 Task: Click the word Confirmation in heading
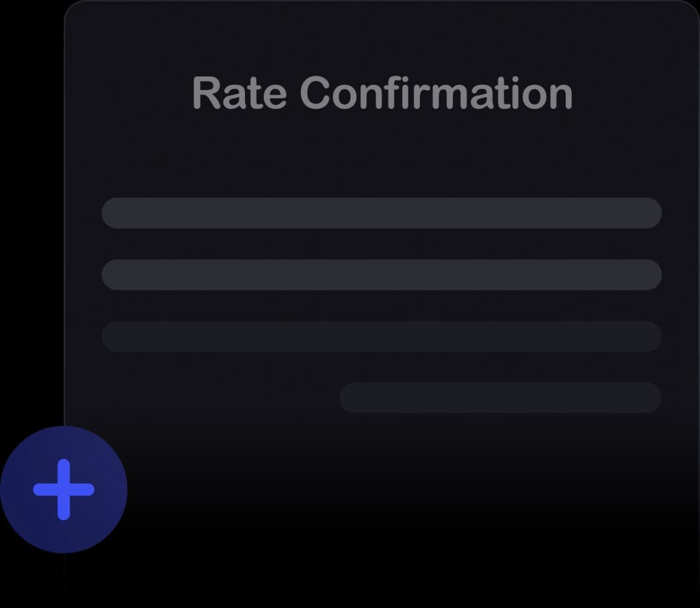[436, 93]
